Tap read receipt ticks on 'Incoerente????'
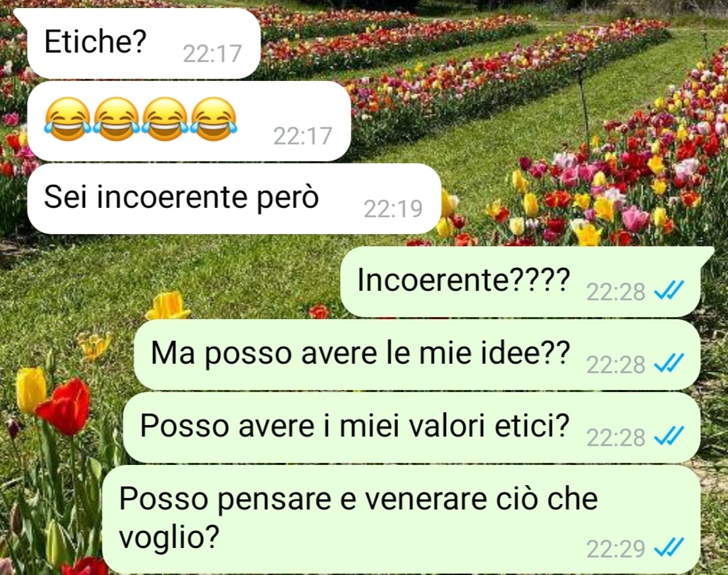This screenshot has height=575, width=728. coord(669,292)
